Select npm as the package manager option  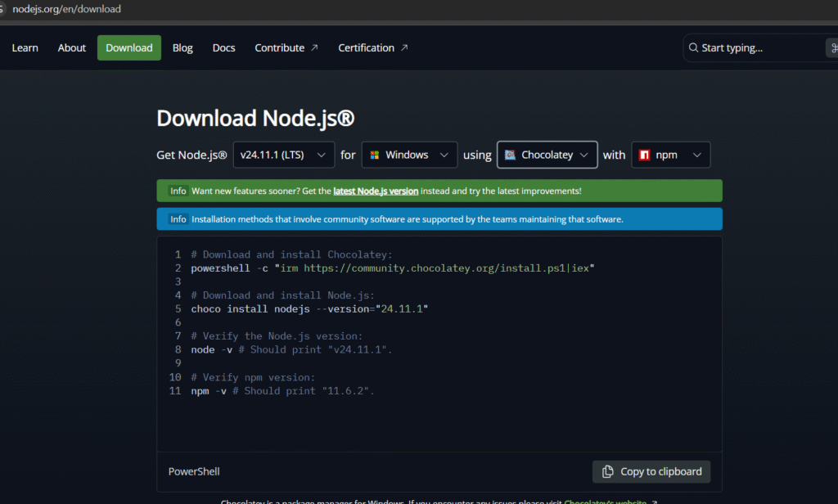click(x=671, y=155)
